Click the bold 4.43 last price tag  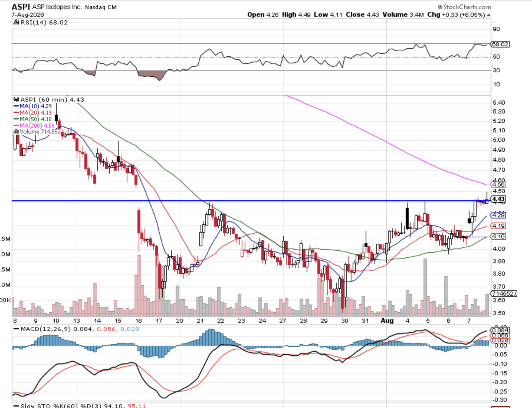(x=498, y=199)
